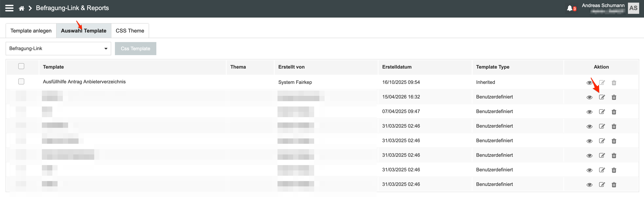Click the Aktion column header
Screen dimensions: 644x213
pyautogui.click(x=601, y=67)
